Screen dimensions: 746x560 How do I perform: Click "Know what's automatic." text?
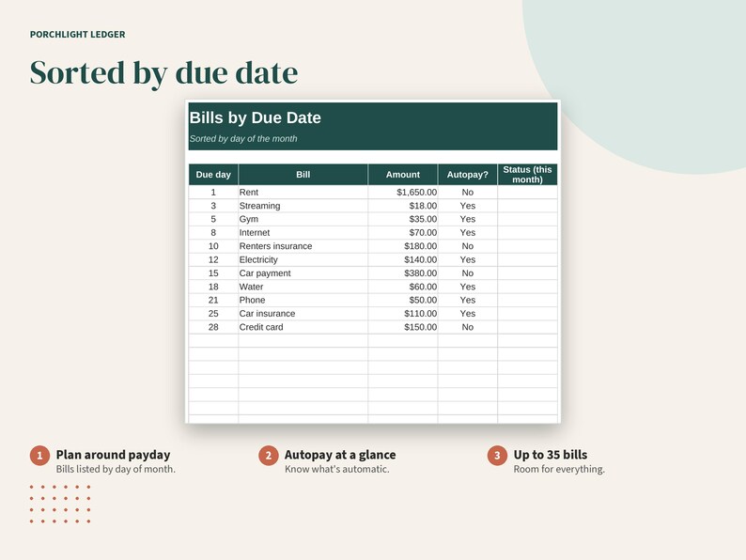click(x=337, y=469)
